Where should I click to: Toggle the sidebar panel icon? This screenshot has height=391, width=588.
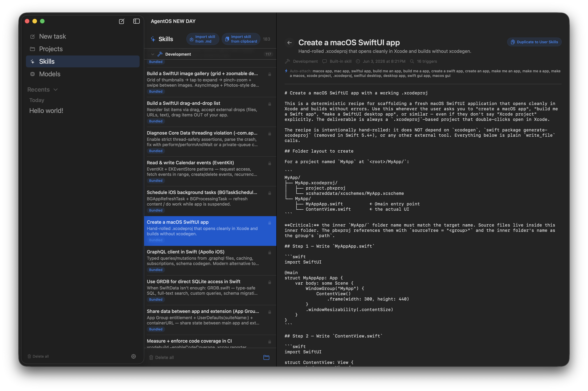coord(136,21)
